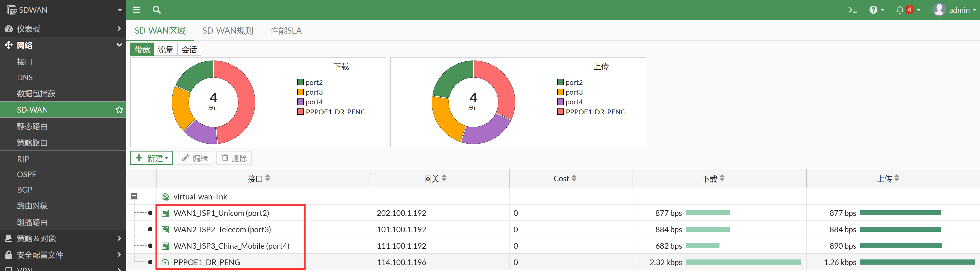Click the virtual-wan-link zone icon
Screen dimensions: 980x271
[x=165, y=197]
